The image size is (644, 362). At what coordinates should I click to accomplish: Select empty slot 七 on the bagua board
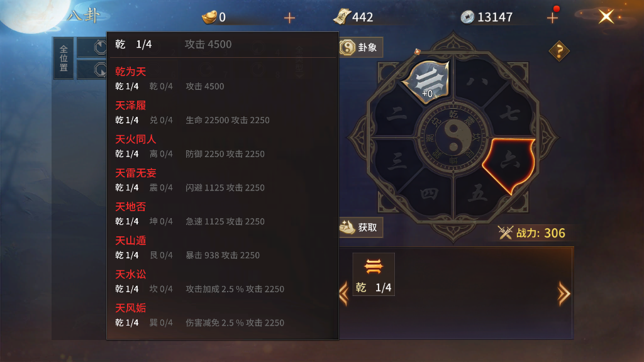pyautogui.click(x=509, y=113)
